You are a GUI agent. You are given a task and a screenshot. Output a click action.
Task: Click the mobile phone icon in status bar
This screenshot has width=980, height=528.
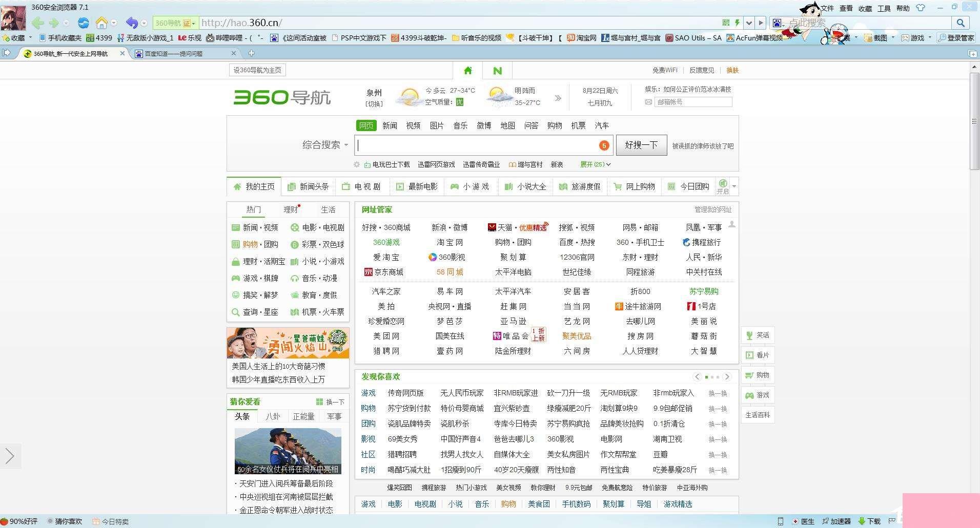[x=781, y=521]
